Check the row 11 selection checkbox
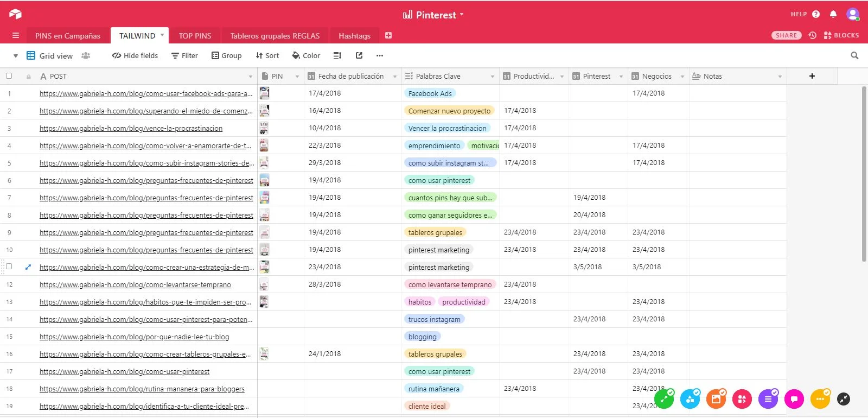Image resolution: width=868 pixels, height=418 pixels. click(x=9, y=267)
